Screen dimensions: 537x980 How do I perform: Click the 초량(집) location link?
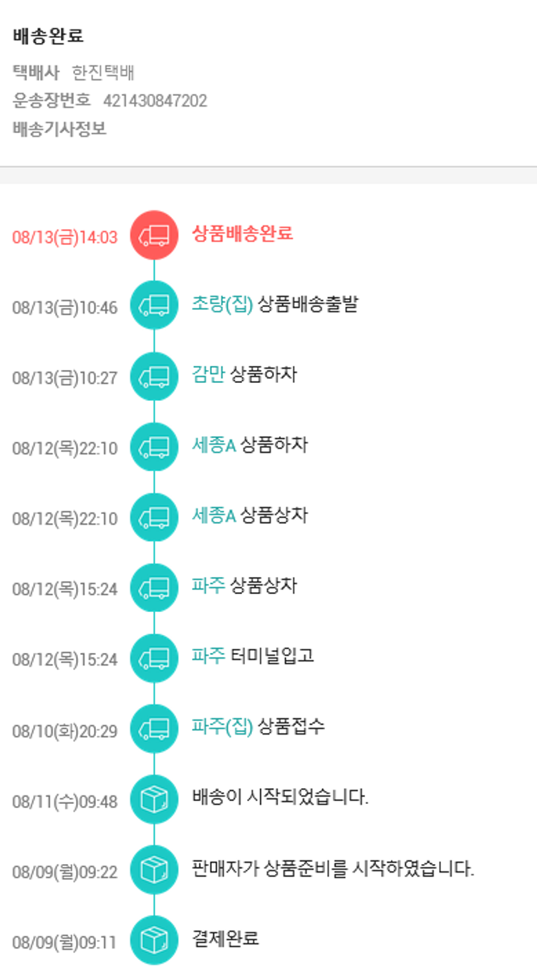tap(223, 304)
